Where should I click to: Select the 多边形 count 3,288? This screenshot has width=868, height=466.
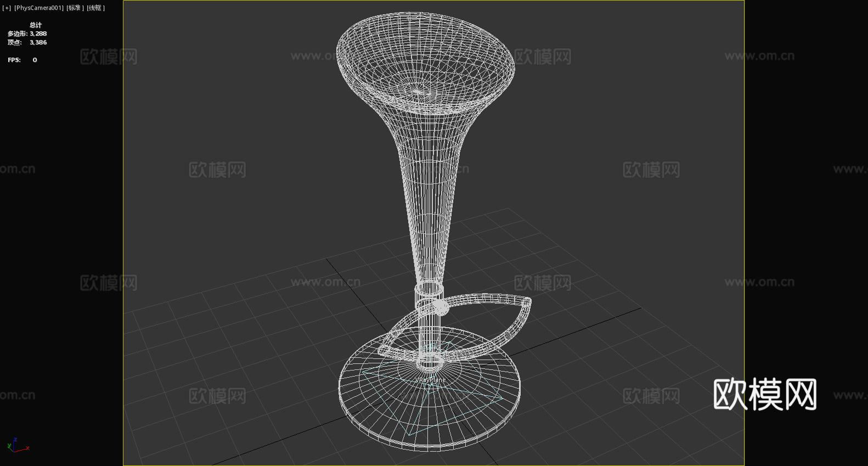pyautogui.click(x=38, y=34)
